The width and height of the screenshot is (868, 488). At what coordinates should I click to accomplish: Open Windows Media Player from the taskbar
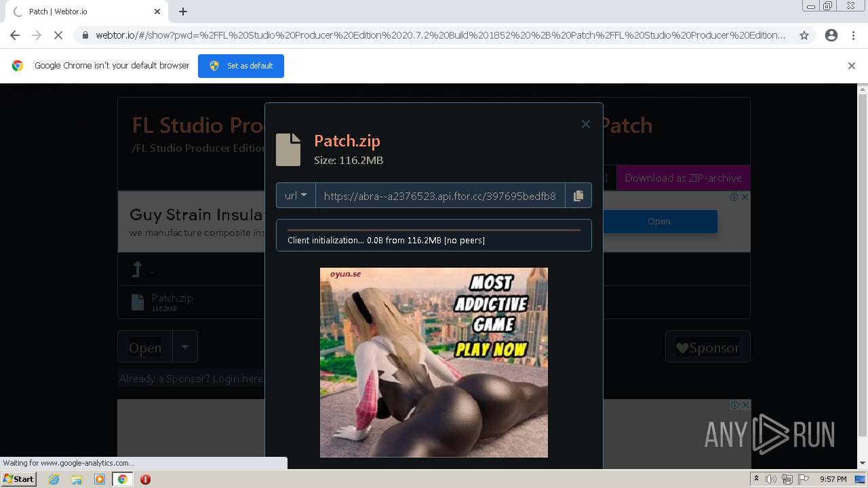pos(100,479)
